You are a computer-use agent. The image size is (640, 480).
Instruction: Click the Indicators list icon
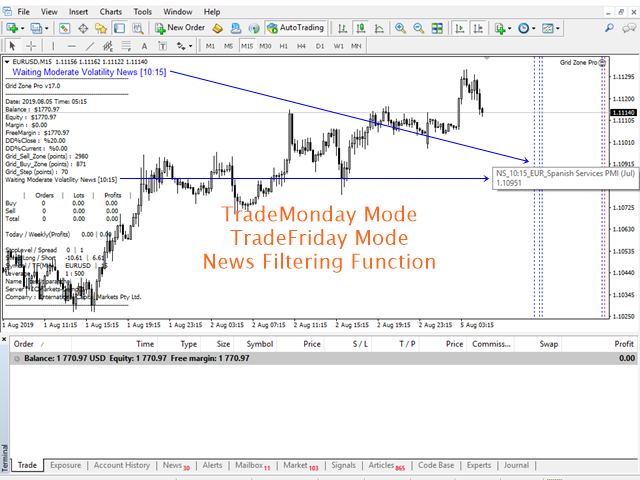click(500, 28)
